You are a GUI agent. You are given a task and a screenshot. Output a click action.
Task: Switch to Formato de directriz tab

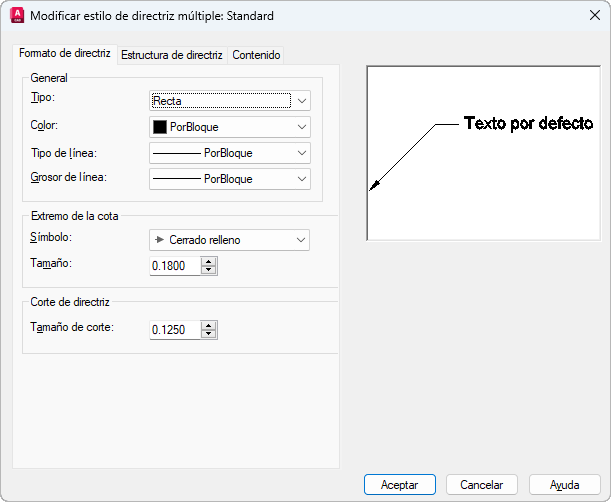pyautogui.click(x=65, y=53)
